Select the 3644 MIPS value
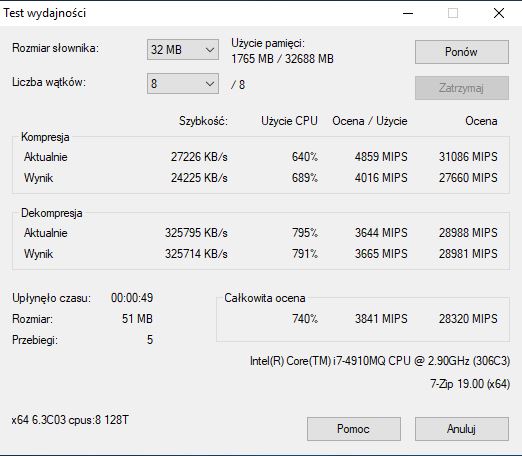The height and width of the screenshot is (456, 522). [x=381, y=233]
